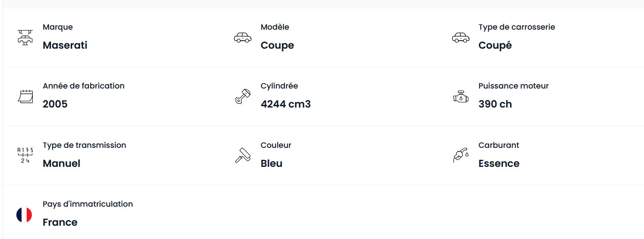Click the car icon next to Modèle
Screen dimensions: 644x239
[x=242, y=38]
